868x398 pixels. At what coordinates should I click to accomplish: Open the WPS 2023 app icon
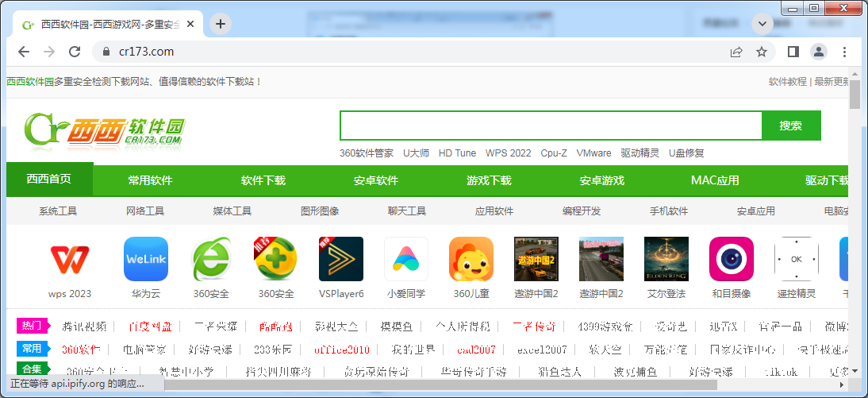pos(69,259)
